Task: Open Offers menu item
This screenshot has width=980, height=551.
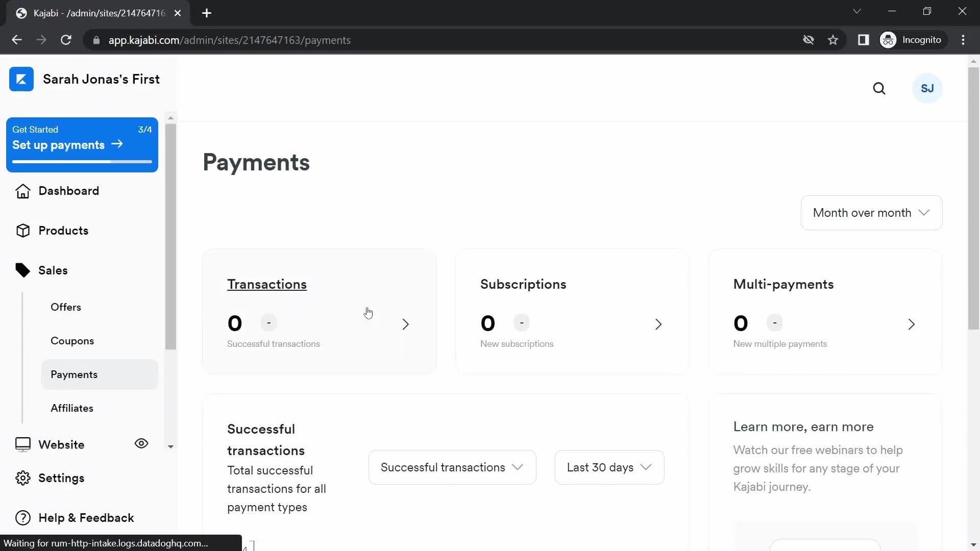Action: point(66,307)
